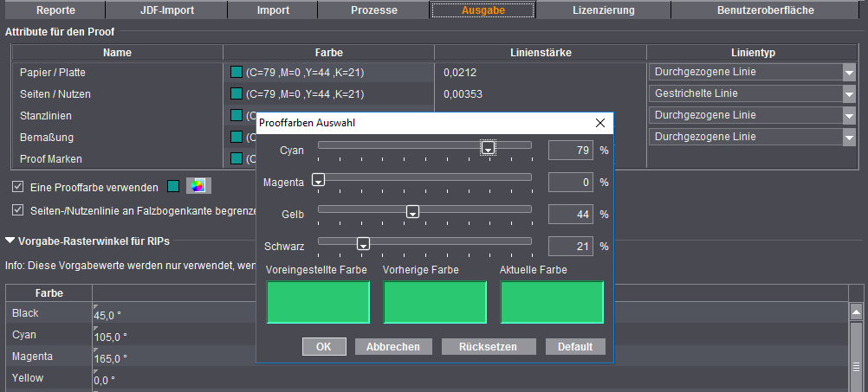Click the Rücksetzen button
The image size is (868, 392).
(x=489, y=347)
